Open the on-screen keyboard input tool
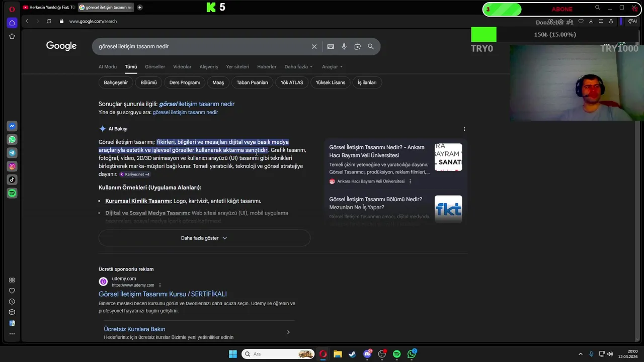644x362 pixels. click(331, 46)
